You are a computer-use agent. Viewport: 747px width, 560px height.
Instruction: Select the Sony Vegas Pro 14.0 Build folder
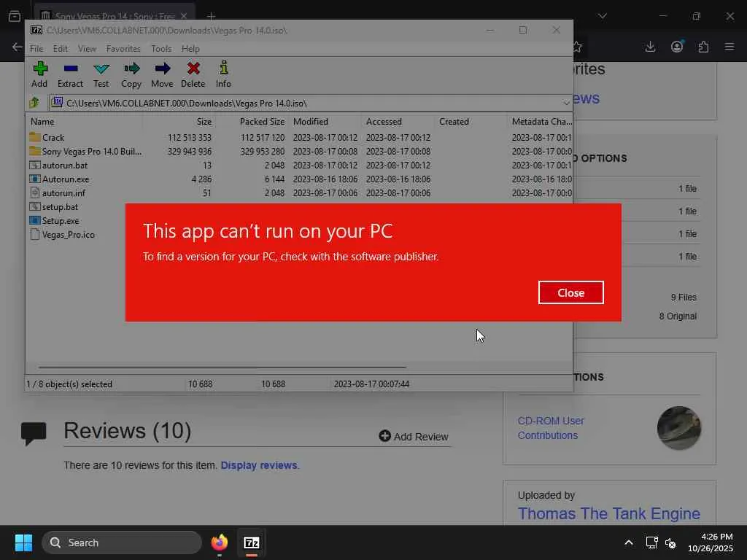86,152
